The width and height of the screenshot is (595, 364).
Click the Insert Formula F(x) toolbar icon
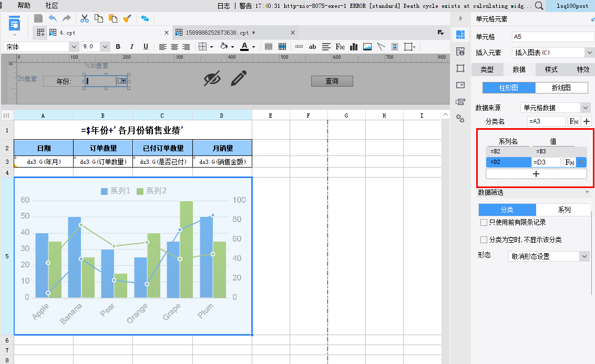coord(340,47)
